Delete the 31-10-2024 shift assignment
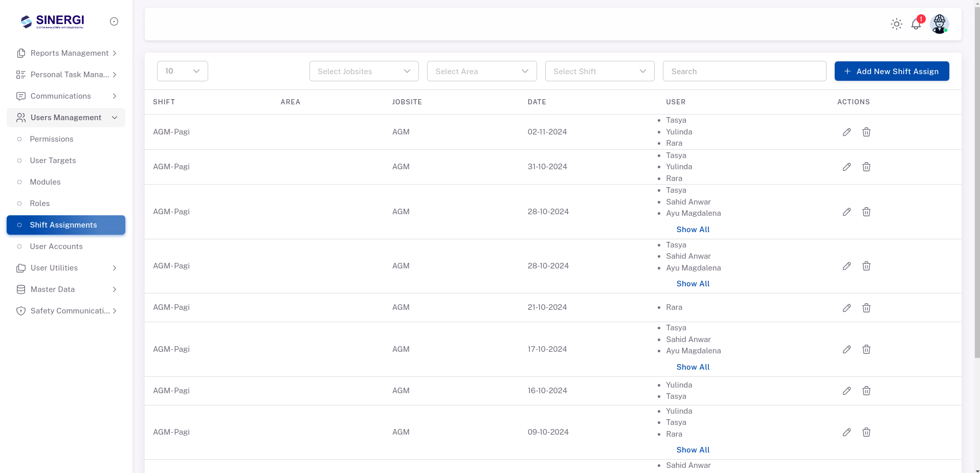Viewport: 980px width, 473px height. pyautogui.click(x=866, y=167)
